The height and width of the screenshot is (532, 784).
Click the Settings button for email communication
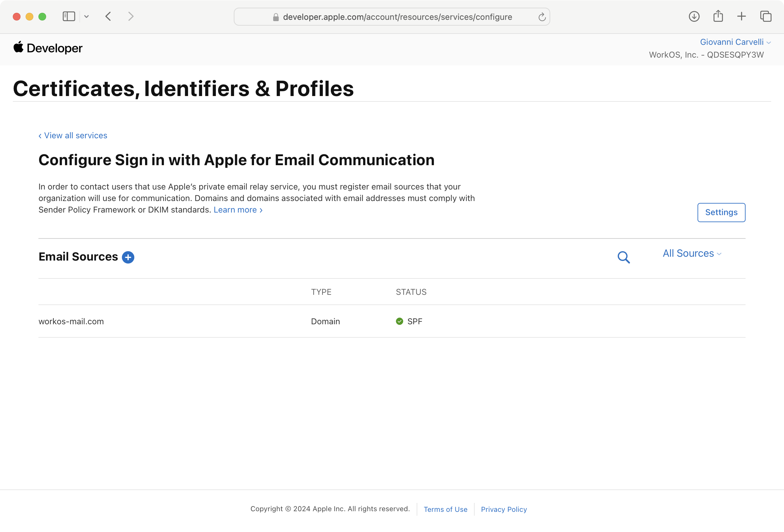point(721,212)
